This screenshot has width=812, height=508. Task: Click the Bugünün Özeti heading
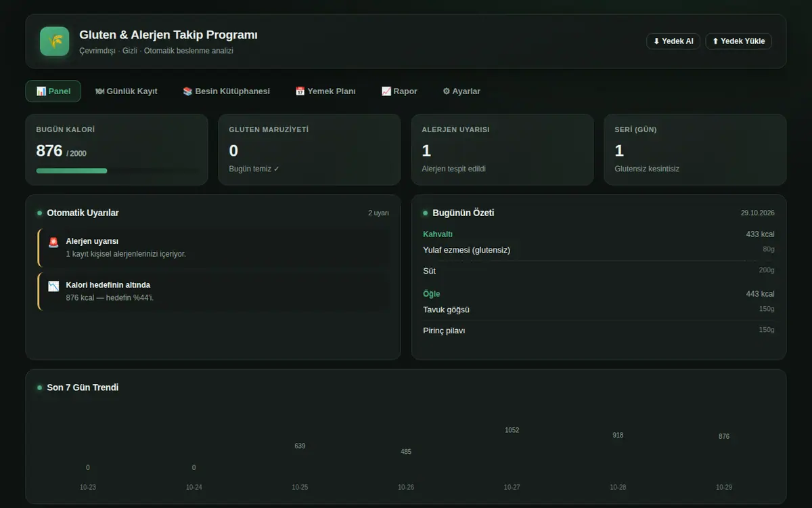(464, 213)
